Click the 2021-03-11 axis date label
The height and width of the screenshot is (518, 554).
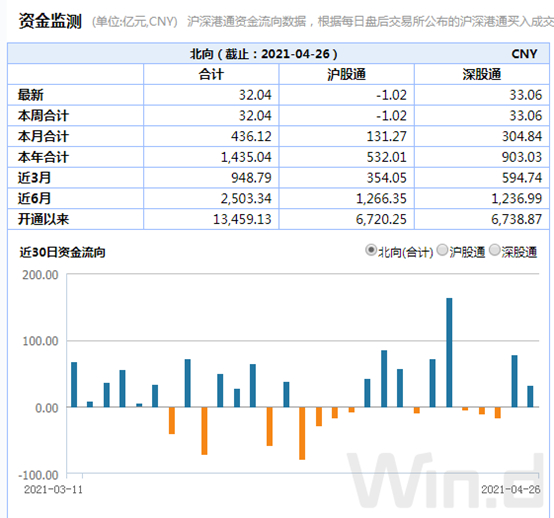[53, 490]
